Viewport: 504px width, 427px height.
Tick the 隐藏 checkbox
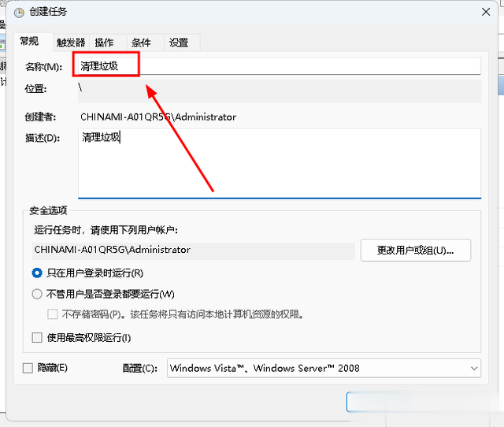point(28,368)
